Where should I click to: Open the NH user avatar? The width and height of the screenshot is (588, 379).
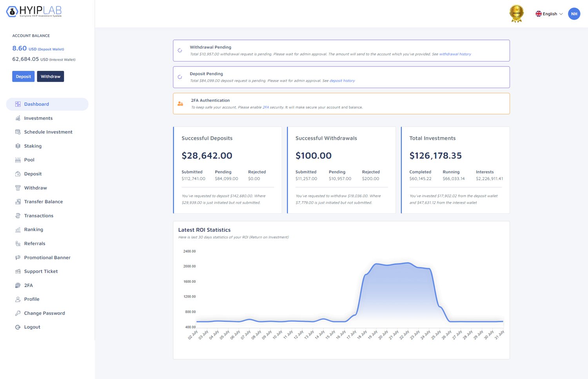click(x=574, y=14)
